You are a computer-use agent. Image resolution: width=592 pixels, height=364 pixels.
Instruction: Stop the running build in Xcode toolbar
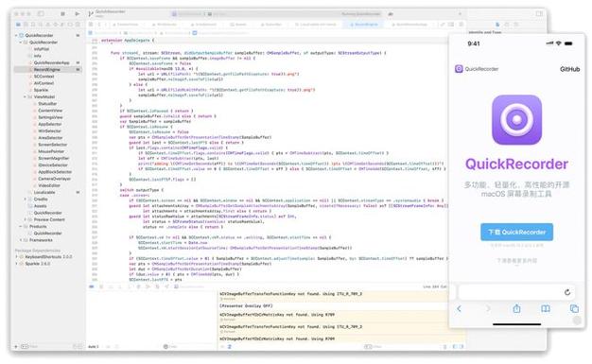tap(62, 13)
